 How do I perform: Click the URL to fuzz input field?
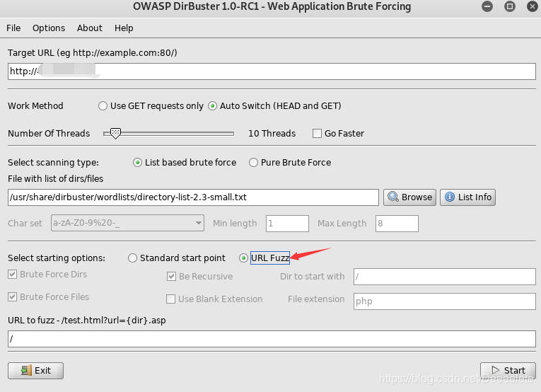click(272, 339)
